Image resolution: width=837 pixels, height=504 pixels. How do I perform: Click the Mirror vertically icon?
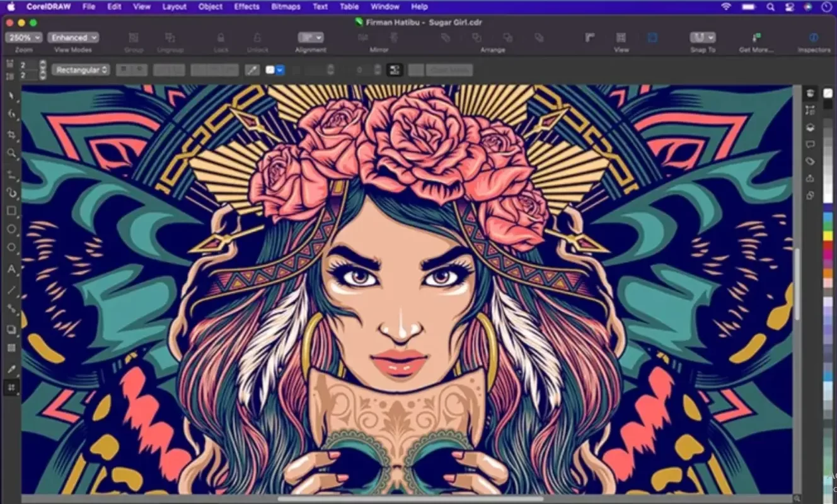[394, 38]
